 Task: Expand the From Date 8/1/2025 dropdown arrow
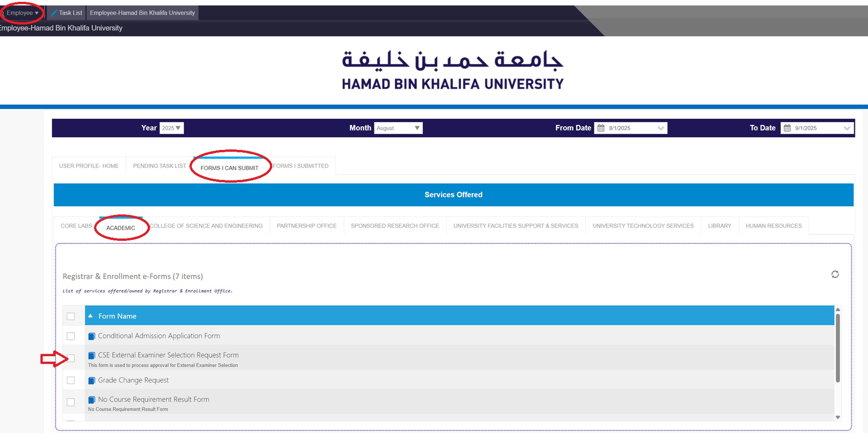(x=661, y=128)
